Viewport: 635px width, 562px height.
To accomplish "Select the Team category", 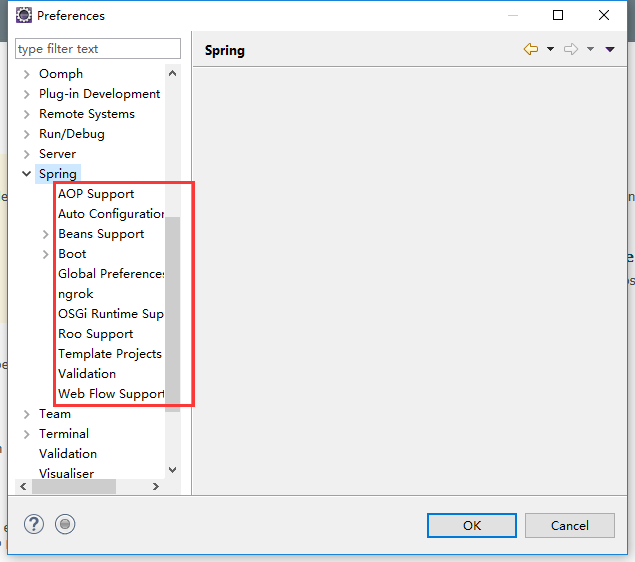I will (x=55, y=414).
